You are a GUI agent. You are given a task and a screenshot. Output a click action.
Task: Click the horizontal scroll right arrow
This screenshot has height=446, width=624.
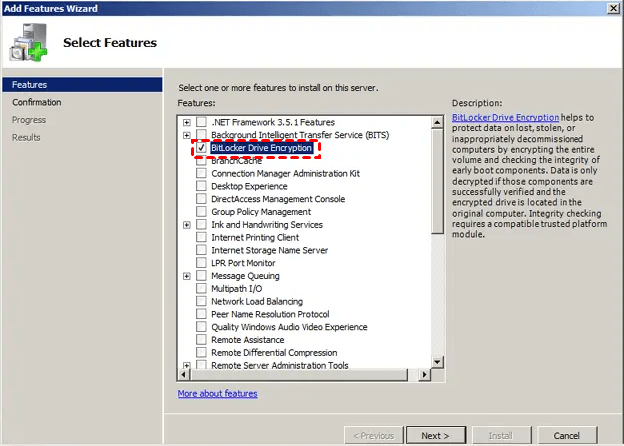click(425, 374)
